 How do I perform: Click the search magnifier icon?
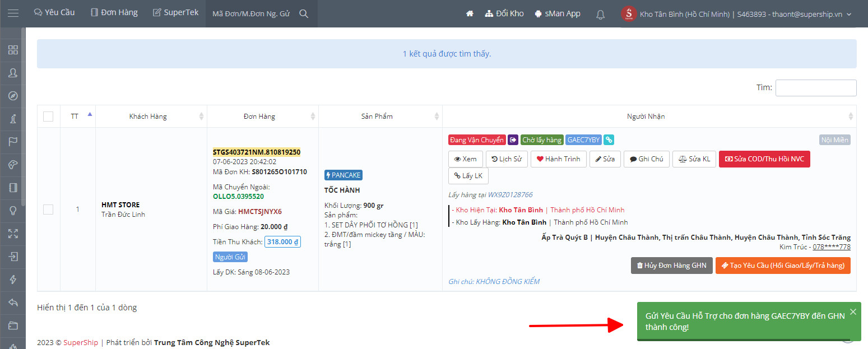click(x=304, y=13)
